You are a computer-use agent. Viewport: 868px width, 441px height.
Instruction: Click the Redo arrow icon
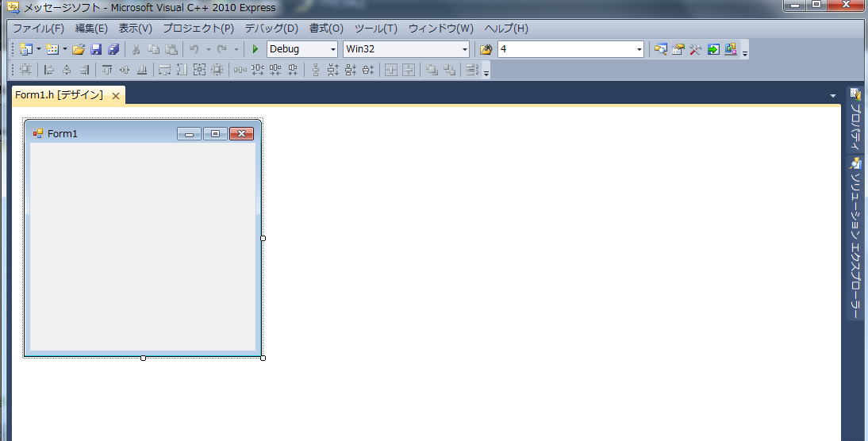click(x=222, y=49)
